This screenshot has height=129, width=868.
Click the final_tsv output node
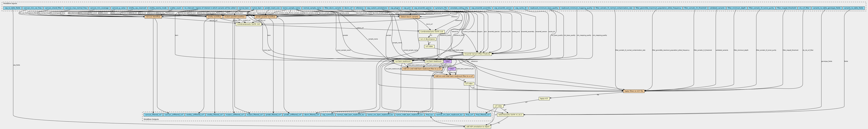[x=429, y=115]
